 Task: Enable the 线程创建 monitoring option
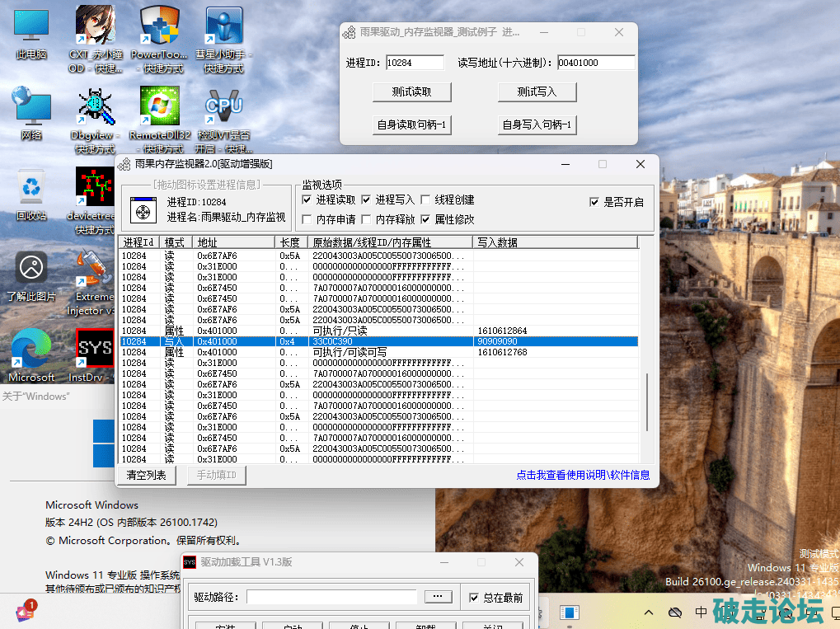(x=425, y=199)
